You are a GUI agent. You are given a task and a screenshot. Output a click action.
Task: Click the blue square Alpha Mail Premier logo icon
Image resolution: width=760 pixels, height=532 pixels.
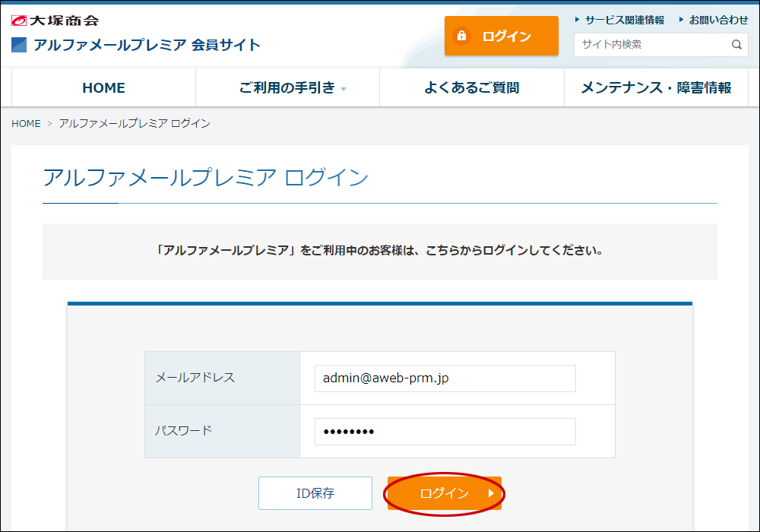19,45
